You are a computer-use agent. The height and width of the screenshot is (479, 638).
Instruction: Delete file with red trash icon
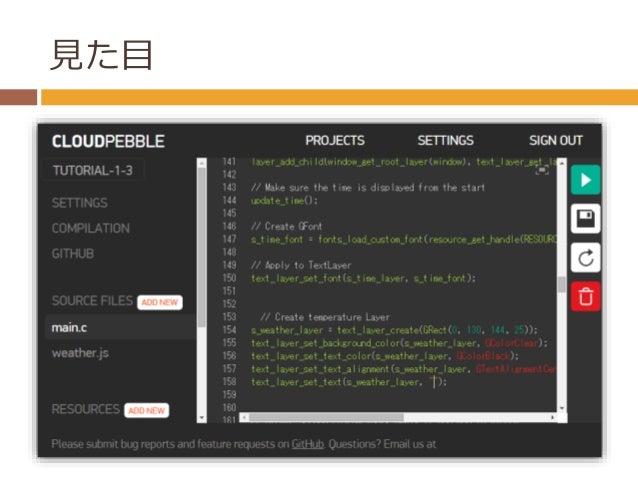[x=585, y=296]
